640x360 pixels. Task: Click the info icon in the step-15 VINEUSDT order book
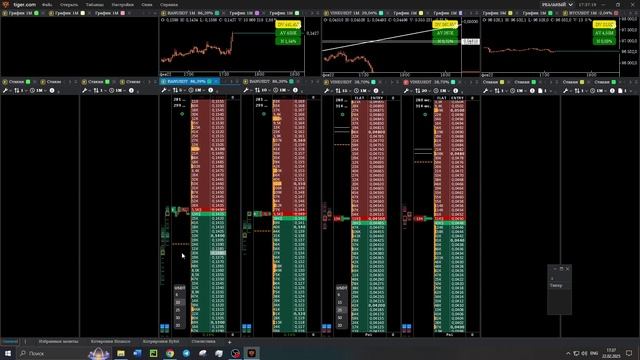[376, 90]
